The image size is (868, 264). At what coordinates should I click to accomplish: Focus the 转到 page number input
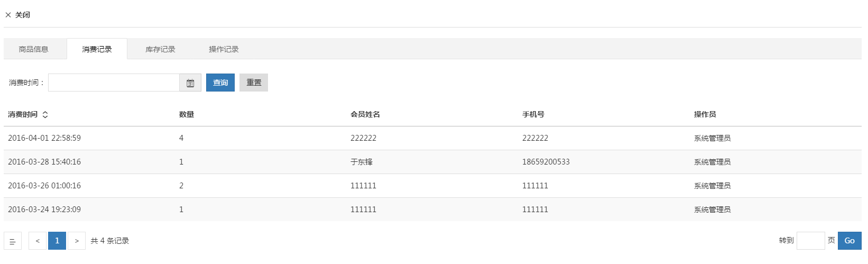coord(810,241)
